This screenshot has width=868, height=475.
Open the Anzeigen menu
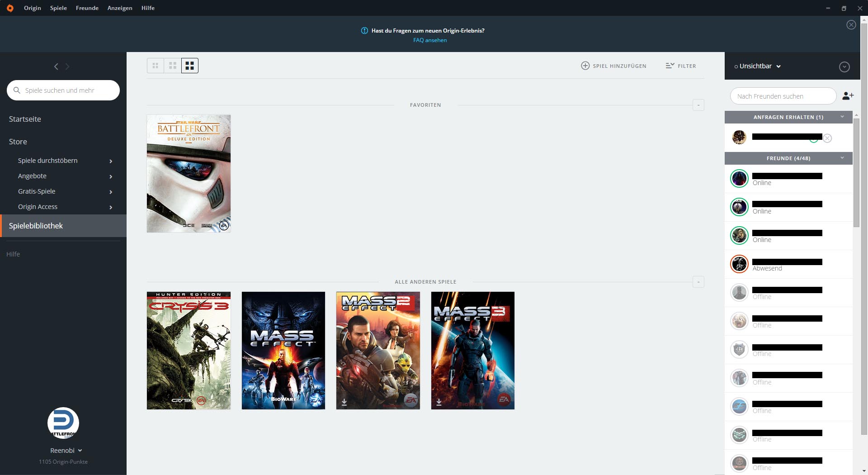point(120,8)
